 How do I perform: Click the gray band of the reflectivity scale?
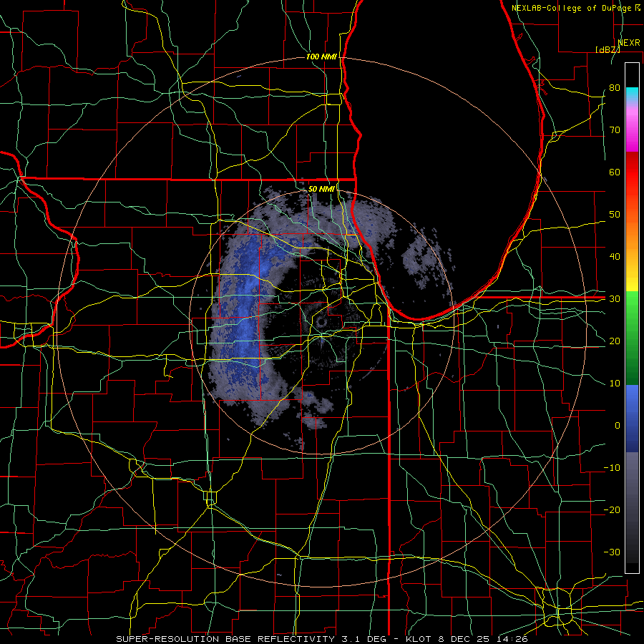coord(632,507)
